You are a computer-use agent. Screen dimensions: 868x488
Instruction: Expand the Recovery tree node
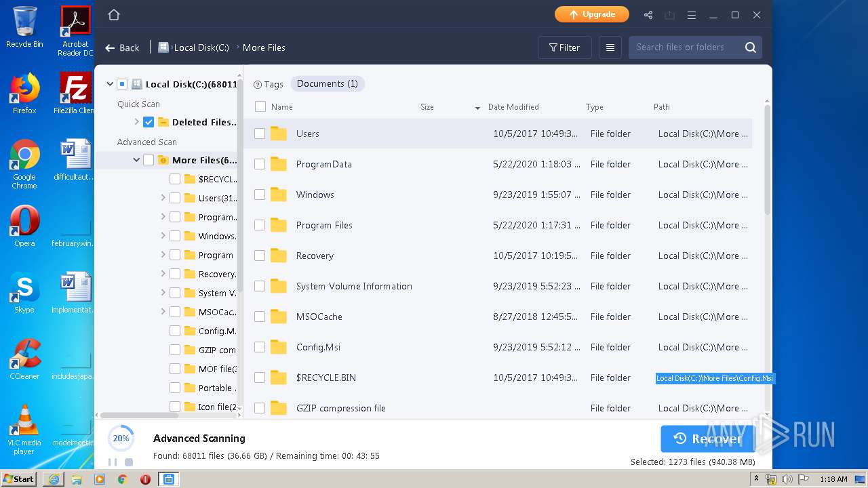coord(163,274)
